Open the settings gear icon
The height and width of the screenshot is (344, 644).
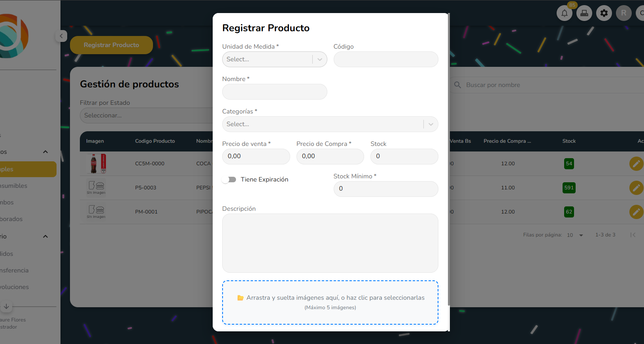[604, 13]
